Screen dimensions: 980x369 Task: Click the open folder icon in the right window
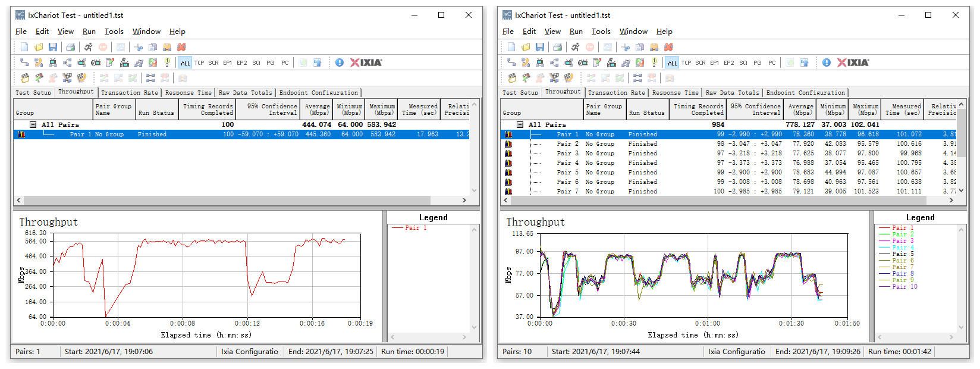[x=526, y=47]
